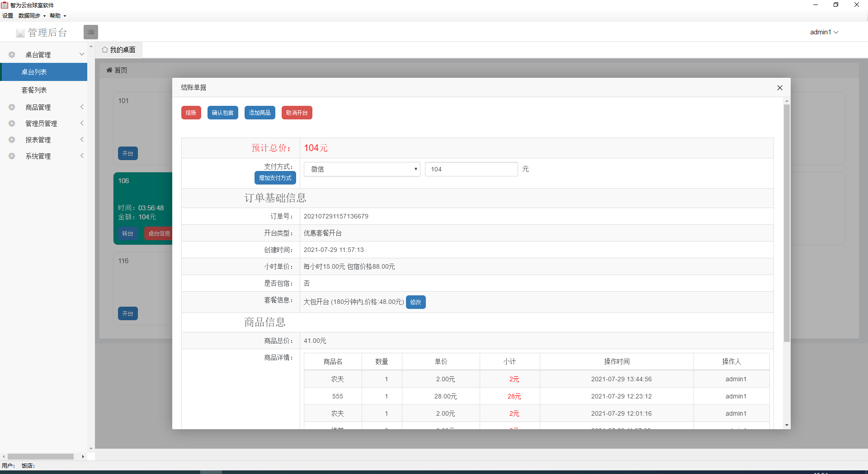Click gear icon beside 桌台管理
This screenshot has height=474, width=868.
click(x=12, y=55)
